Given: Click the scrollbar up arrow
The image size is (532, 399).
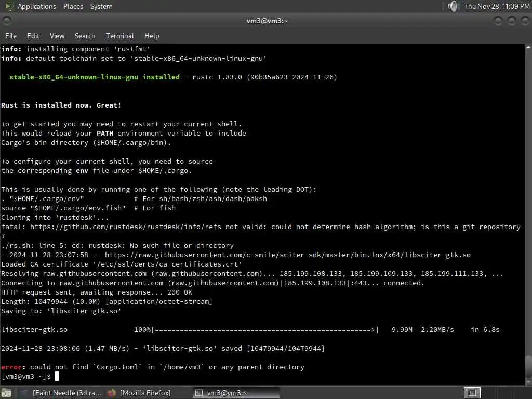Looking at the screenshot, I should (x=528, y=47).
